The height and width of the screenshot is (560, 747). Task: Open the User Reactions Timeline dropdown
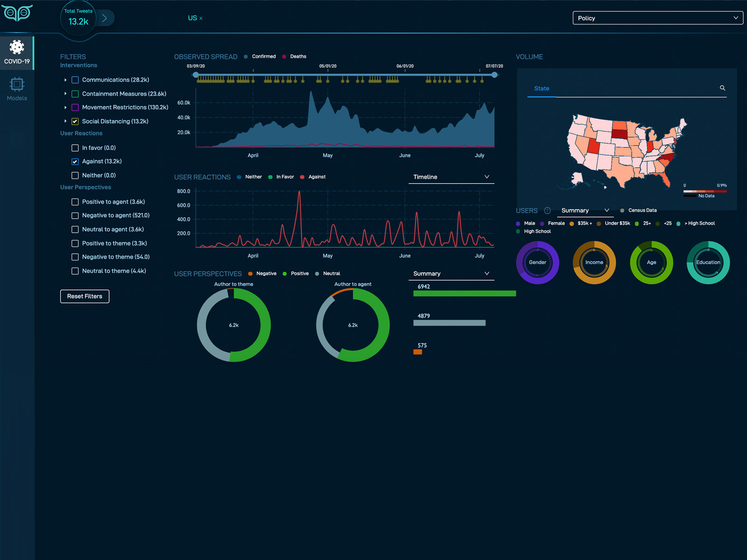451,177
